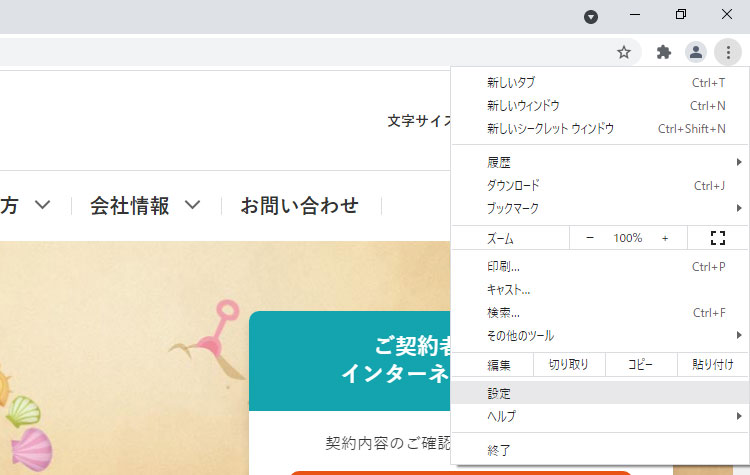Open the お問い合わせ link
The image size is (750, 475).
[299, 206]
